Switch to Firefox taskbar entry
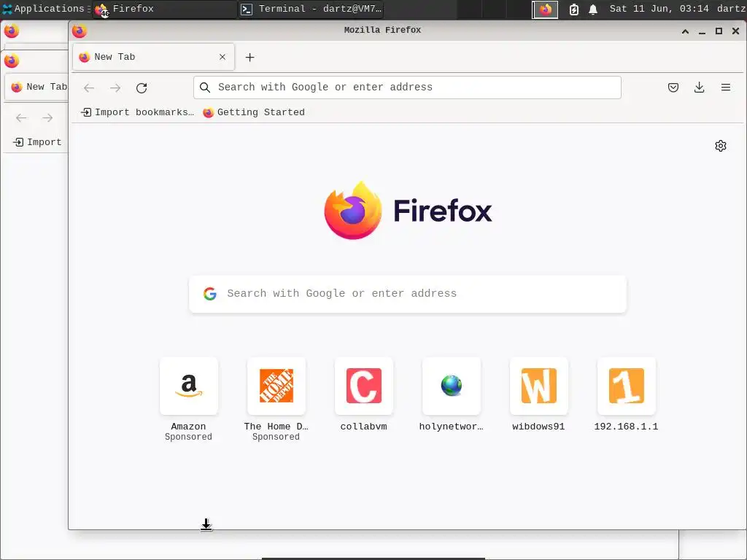The height and width of the screenshot is (560, 747). tap(164, 9)
